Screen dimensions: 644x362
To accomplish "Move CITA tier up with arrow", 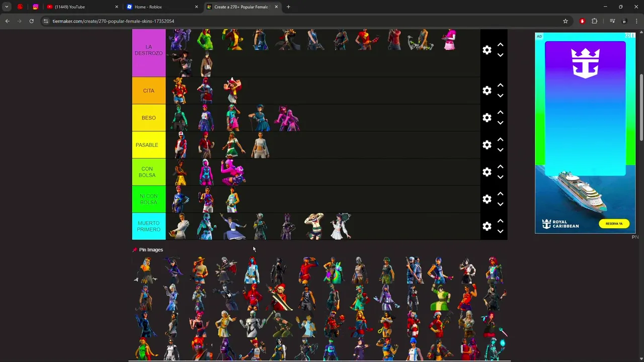I will coord(500,85).
